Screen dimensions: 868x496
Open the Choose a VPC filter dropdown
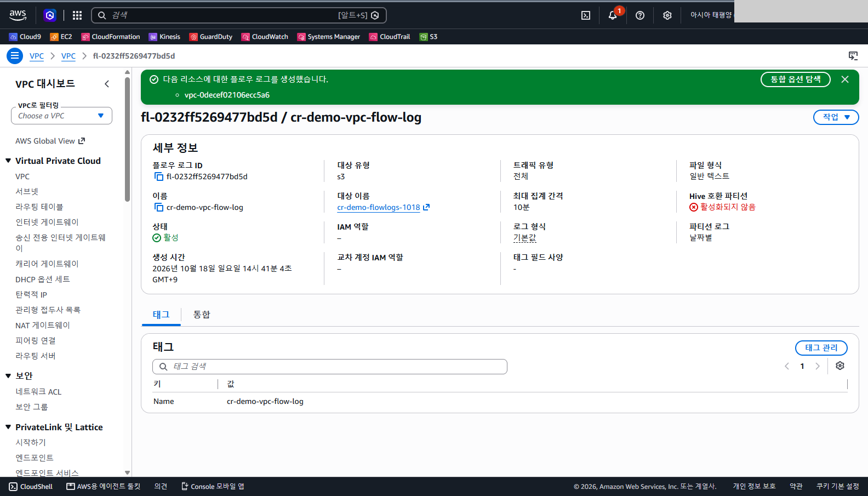(61, 116)
